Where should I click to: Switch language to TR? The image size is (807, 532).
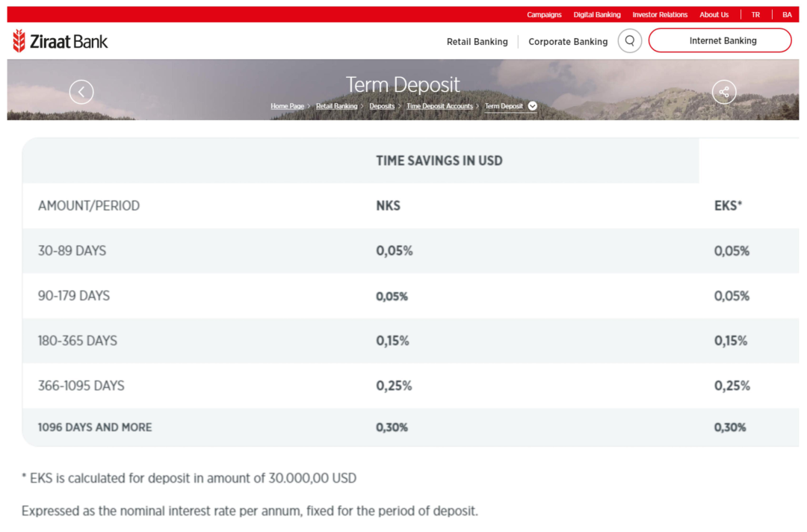point(755,15)
